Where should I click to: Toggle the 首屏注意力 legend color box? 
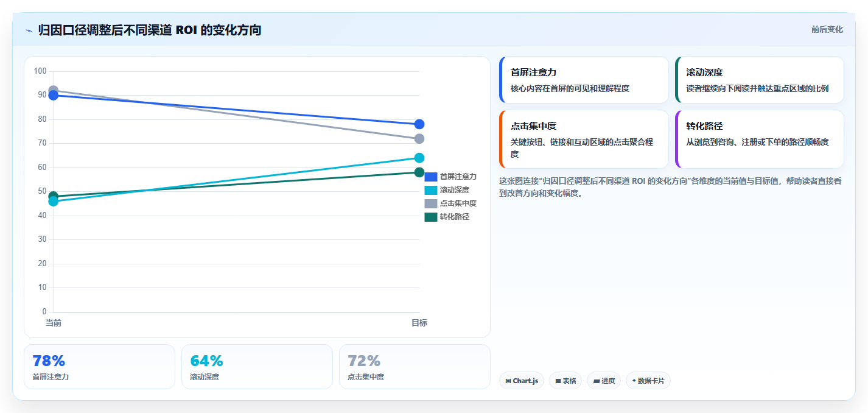pyautogui.click(x=431, y=177)
